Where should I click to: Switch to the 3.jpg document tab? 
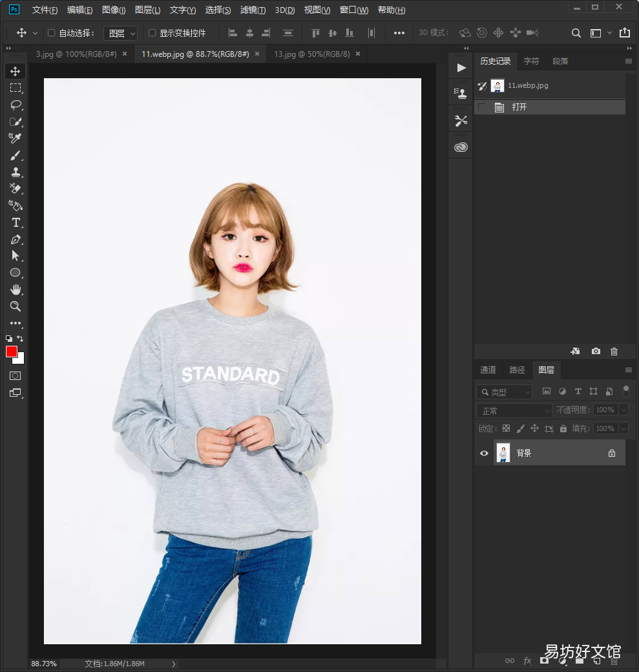coord(76,54)
